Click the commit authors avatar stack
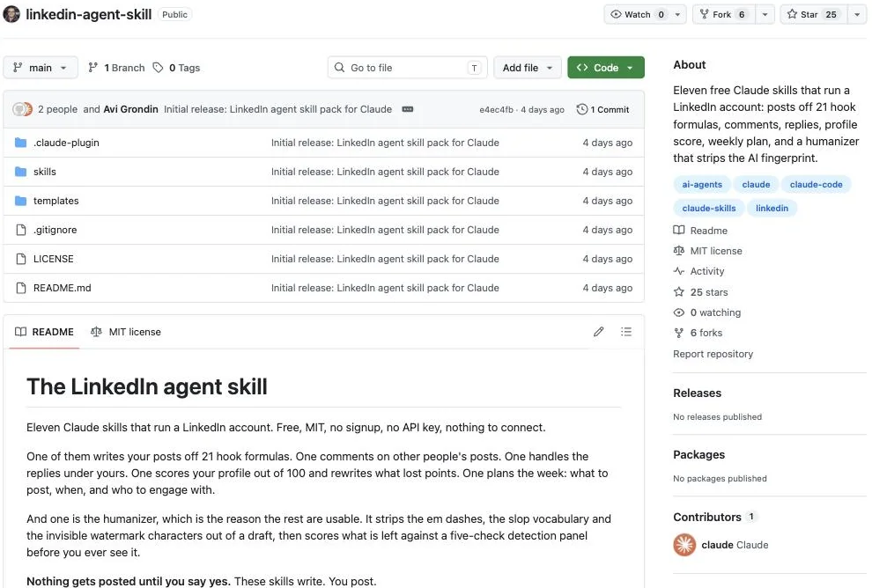 click(22, 109)
